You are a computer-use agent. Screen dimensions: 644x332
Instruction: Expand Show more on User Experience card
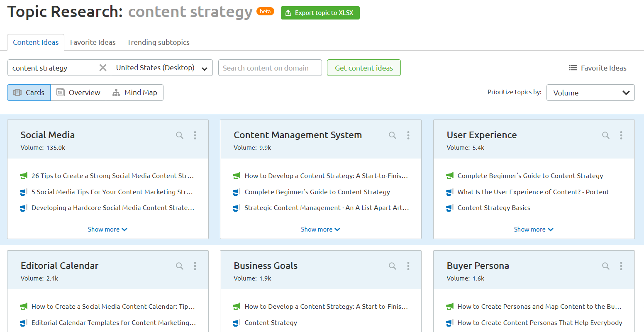[534, 229]
